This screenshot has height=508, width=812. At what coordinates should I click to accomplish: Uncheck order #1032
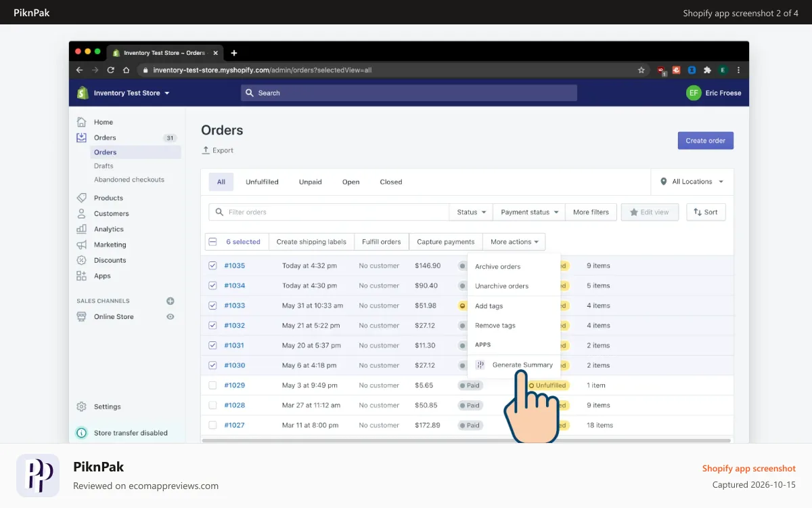[212, 325]
